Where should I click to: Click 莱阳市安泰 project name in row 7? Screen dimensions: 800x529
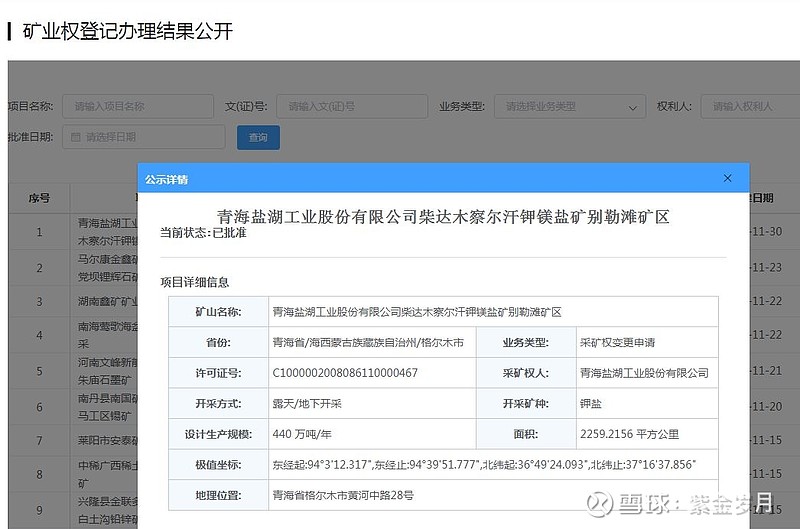[108, 440]
